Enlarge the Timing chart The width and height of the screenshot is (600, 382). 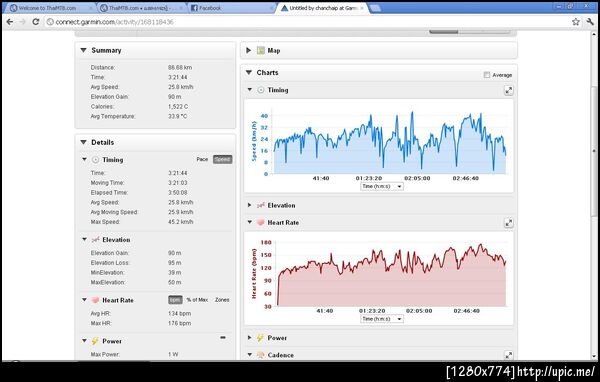click(509, 90)
